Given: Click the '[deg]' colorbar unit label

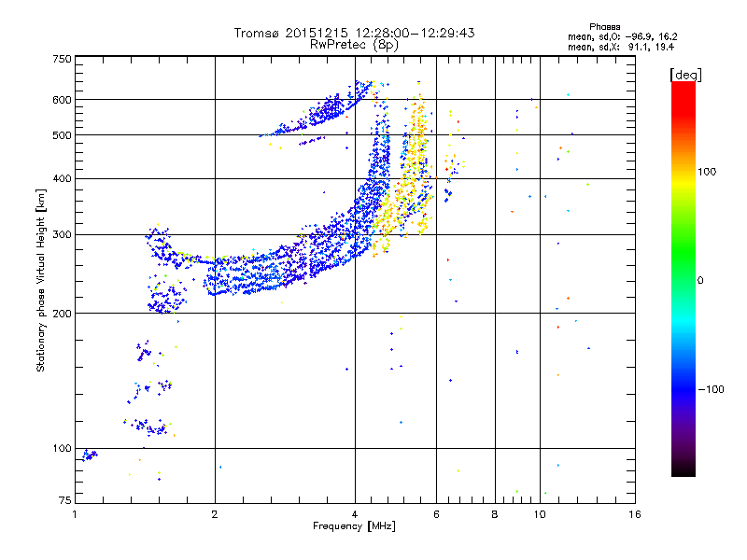Looking at the screenshot, I should pos(685,75).
